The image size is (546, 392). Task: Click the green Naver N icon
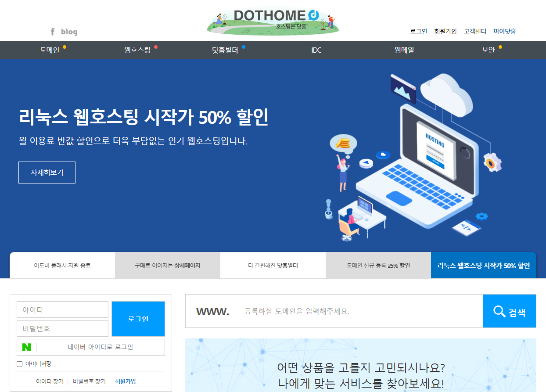(x=26, y=347)
